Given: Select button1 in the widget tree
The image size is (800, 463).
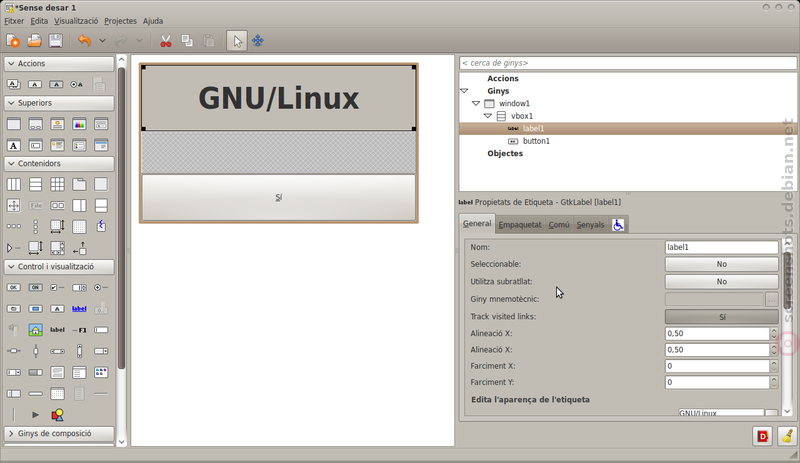Looking at the screenshot, I should [x=536, y=141].
